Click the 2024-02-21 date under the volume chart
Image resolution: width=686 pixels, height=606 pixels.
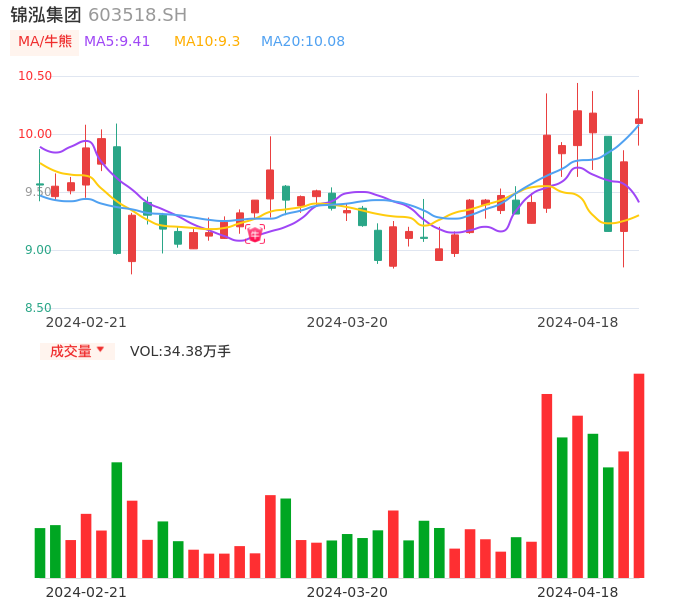(x=86, y=592)
